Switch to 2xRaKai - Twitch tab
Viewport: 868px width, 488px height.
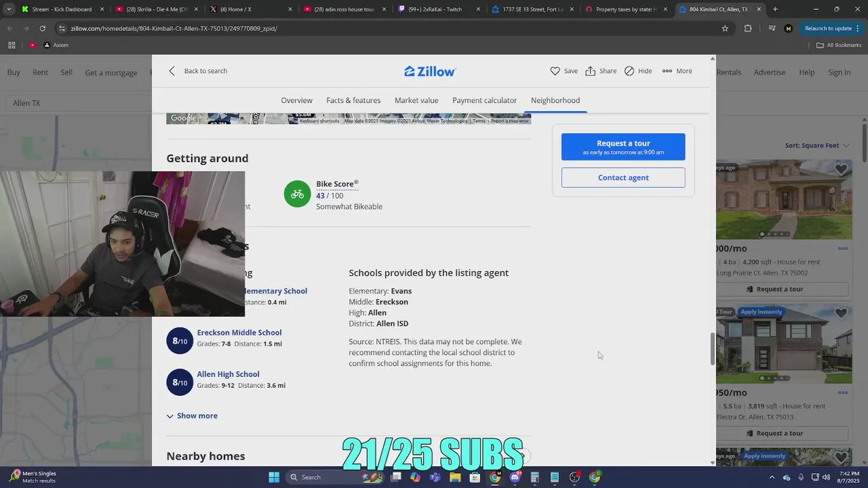437,9
